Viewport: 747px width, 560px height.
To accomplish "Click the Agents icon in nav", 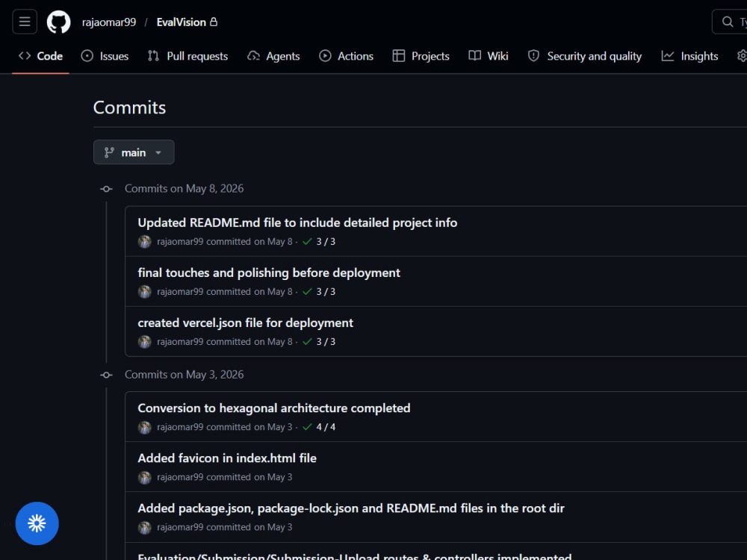I will tap(253, 56).
